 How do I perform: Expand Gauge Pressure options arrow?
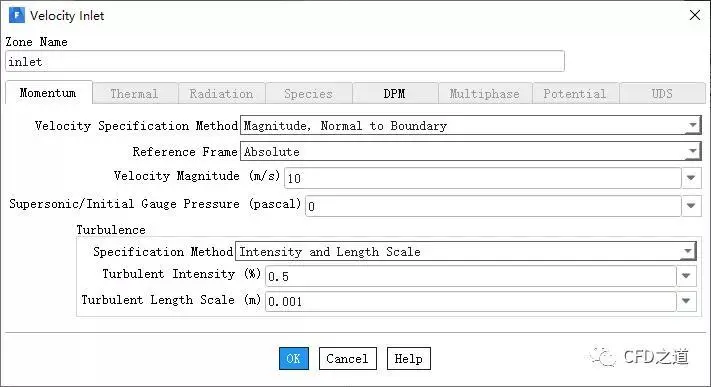(x=691, y=206)
